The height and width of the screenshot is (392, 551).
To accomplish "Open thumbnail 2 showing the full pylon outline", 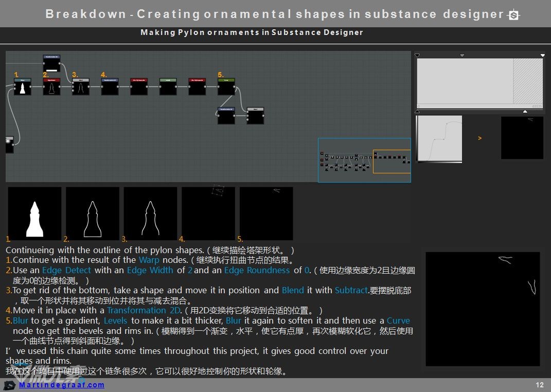I will (93, 213).
